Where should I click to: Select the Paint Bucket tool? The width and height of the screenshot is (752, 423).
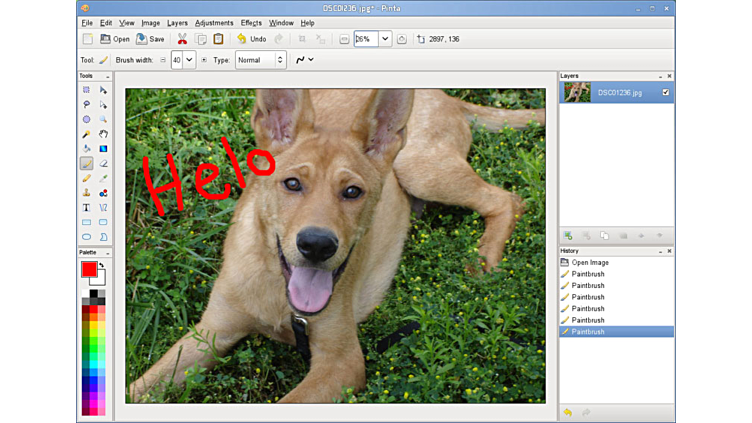pyautogui.click(x=86, y=149)
